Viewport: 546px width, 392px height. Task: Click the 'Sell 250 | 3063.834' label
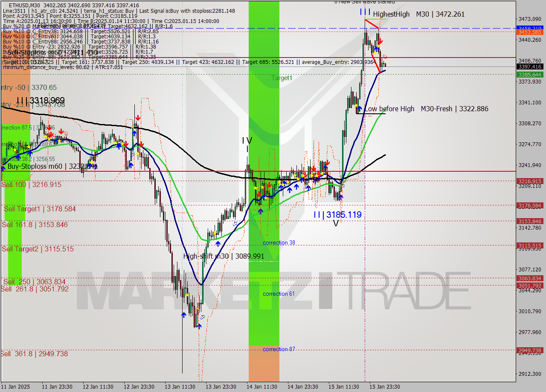(34, 282)
